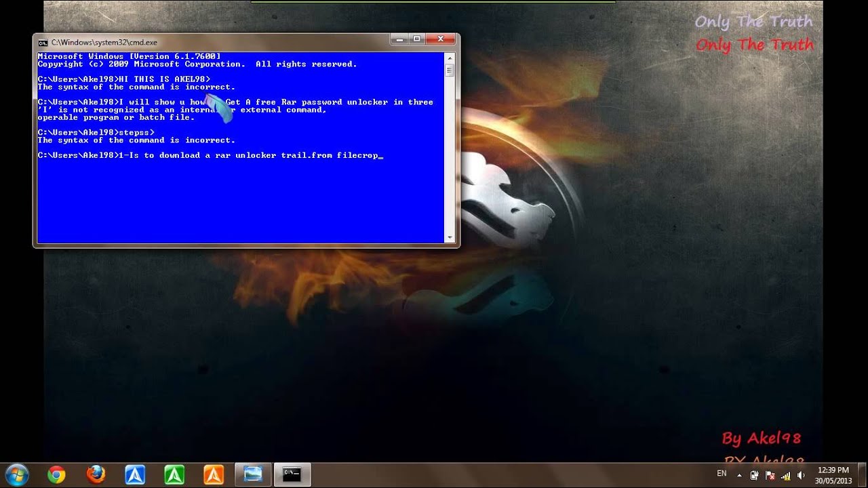Open the green A application in taskbar
The height and width of the screenshot is (488, 868).
point(174,475)
